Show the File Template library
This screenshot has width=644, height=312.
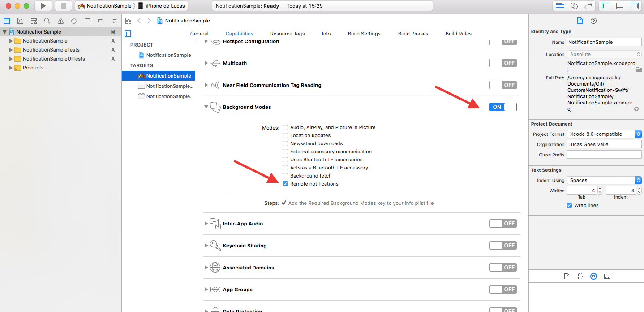coord(567,276)
